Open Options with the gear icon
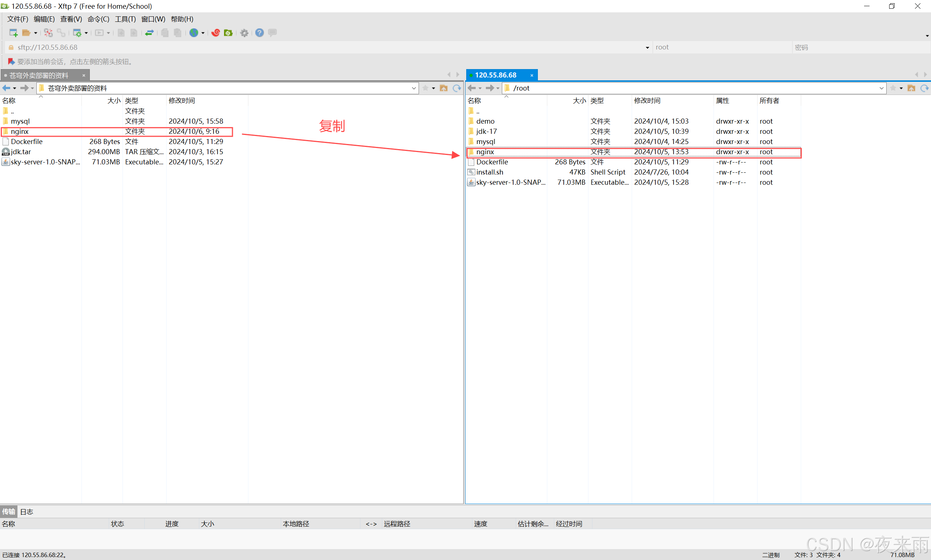 (x=244, y=33)
